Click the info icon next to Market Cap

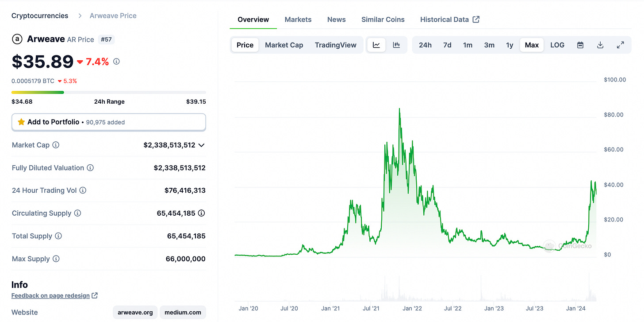click(56, 145)
